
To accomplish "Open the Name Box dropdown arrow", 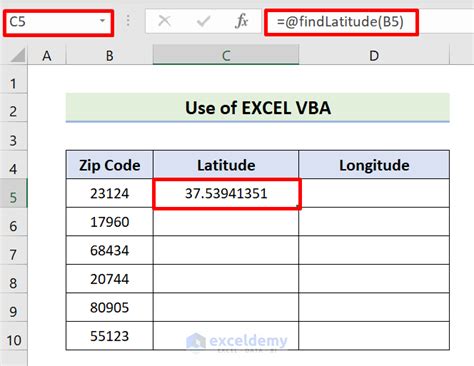I will pyautogui.click(x=102, y=21).
